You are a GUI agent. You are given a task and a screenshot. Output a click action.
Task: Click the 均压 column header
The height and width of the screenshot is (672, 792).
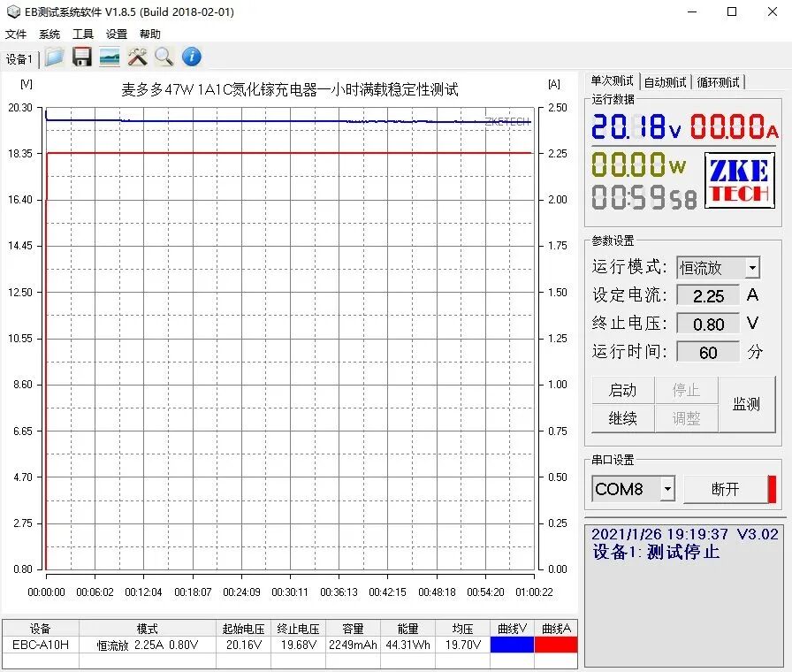[x=462, y=629]
